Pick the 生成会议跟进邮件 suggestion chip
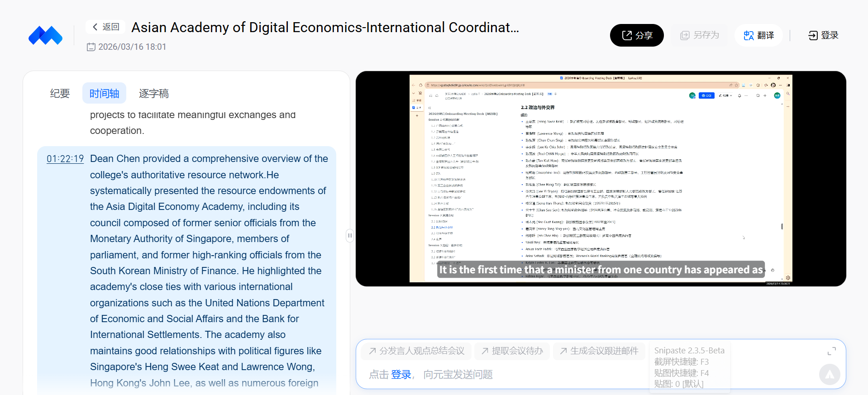This screenshot has height=395, width=868. click(599, 351)
